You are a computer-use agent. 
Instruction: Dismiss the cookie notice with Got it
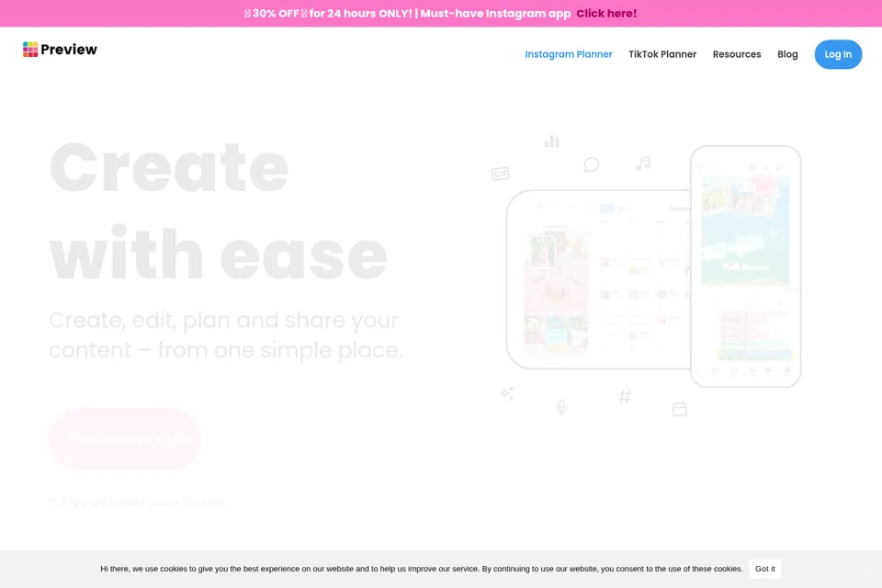[764, 569]
